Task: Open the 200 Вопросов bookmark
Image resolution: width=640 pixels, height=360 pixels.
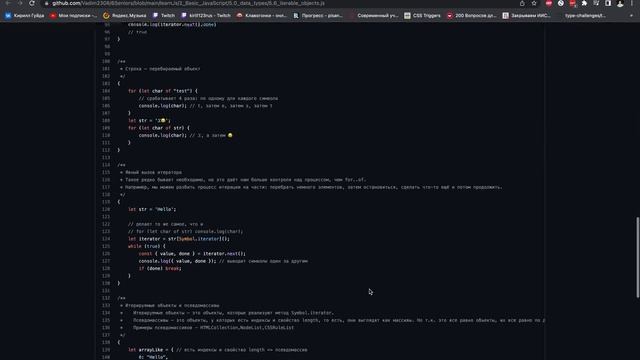Action: (471, 16)
